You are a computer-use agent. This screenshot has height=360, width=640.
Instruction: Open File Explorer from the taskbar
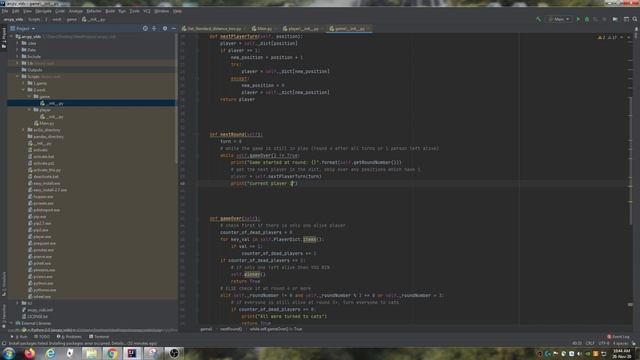[91, 353]
